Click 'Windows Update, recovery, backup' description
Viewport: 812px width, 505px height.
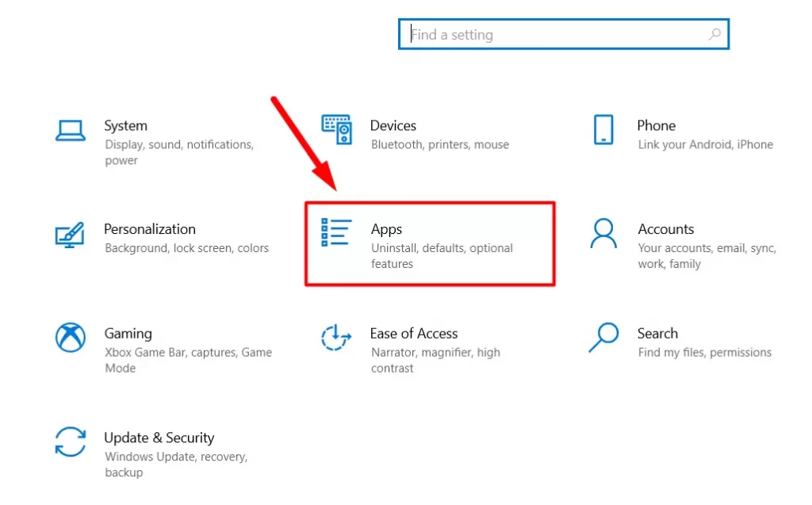point(176,465)
